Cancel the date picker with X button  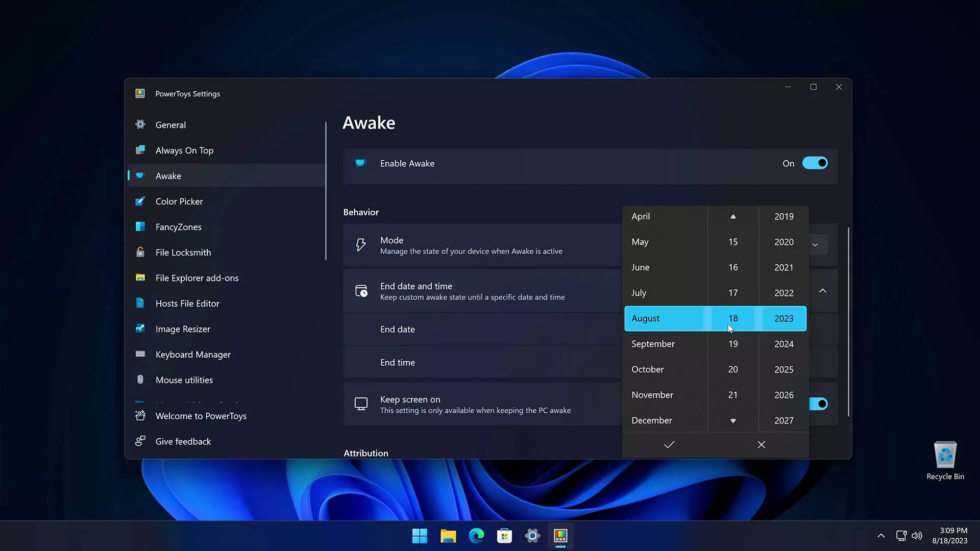(762, 444)
